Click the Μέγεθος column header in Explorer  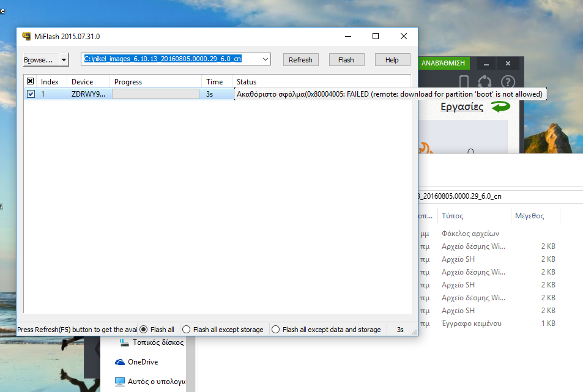(x=535, y=216)
